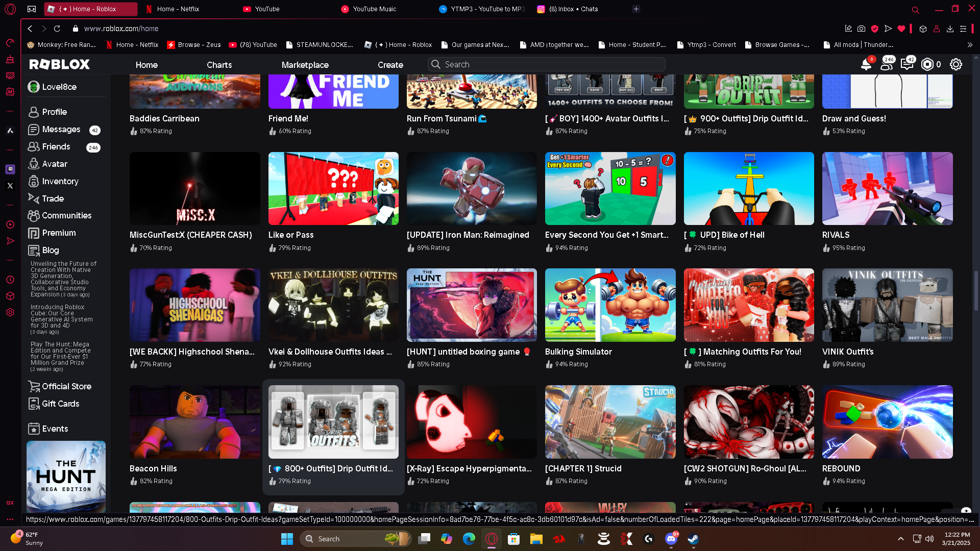The width and height of the screenshot is (980, 551).
Task: Open the RIVALS game thumbnail
Action: click(x=887, y=189)
